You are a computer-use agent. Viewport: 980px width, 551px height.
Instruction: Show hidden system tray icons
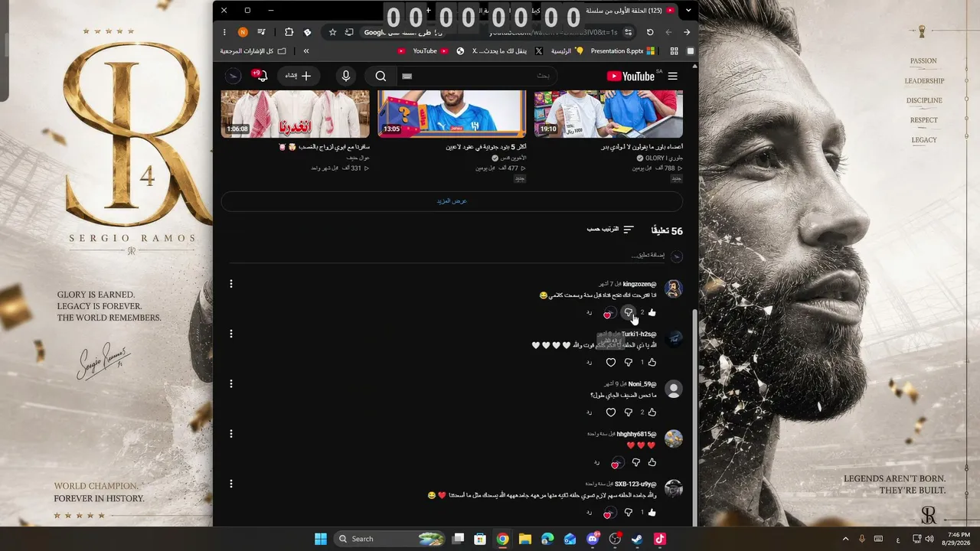[845, 539]
